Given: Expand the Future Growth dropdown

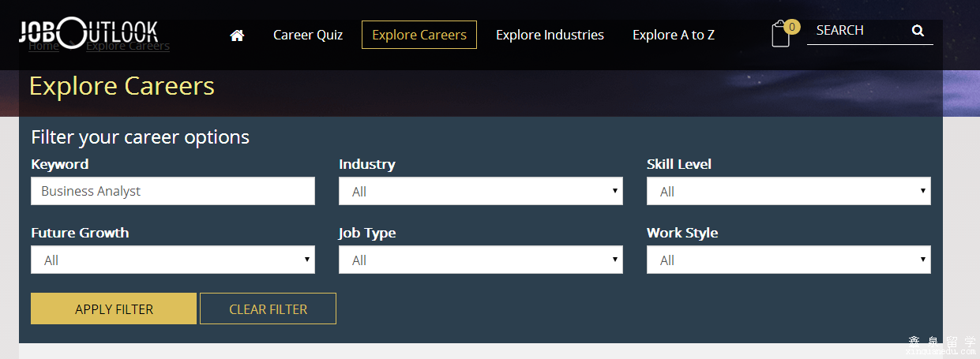Looking at the screenshot, I should pyautogui.click(x=173, y=260).
